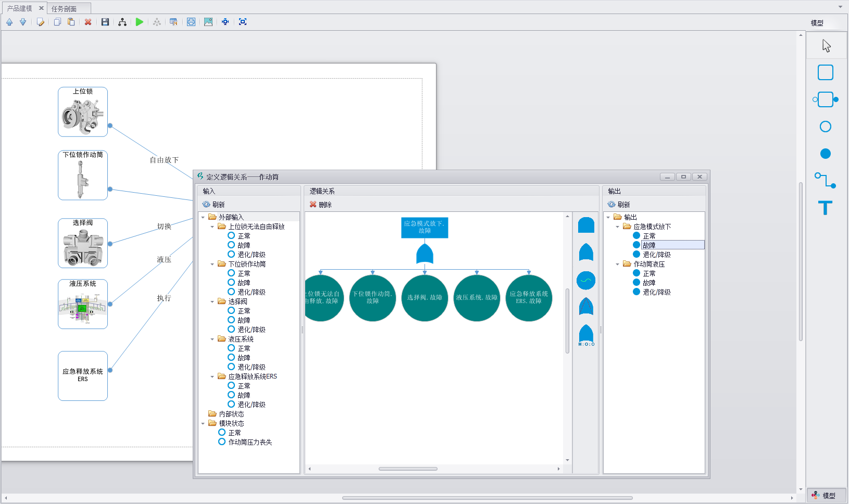Select the AND gate shape in gate palette

tap(586, 225)
